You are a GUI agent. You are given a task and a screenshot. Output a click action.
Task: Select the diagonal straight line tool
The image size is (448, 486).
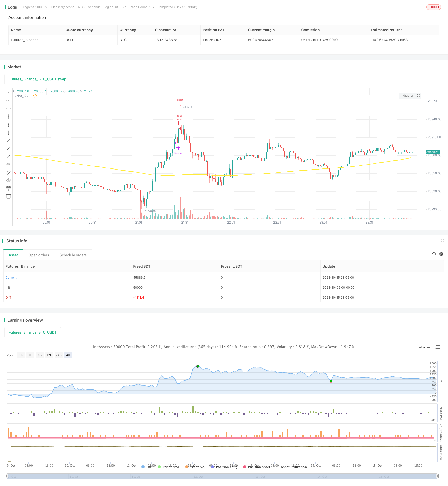(8, 141)
